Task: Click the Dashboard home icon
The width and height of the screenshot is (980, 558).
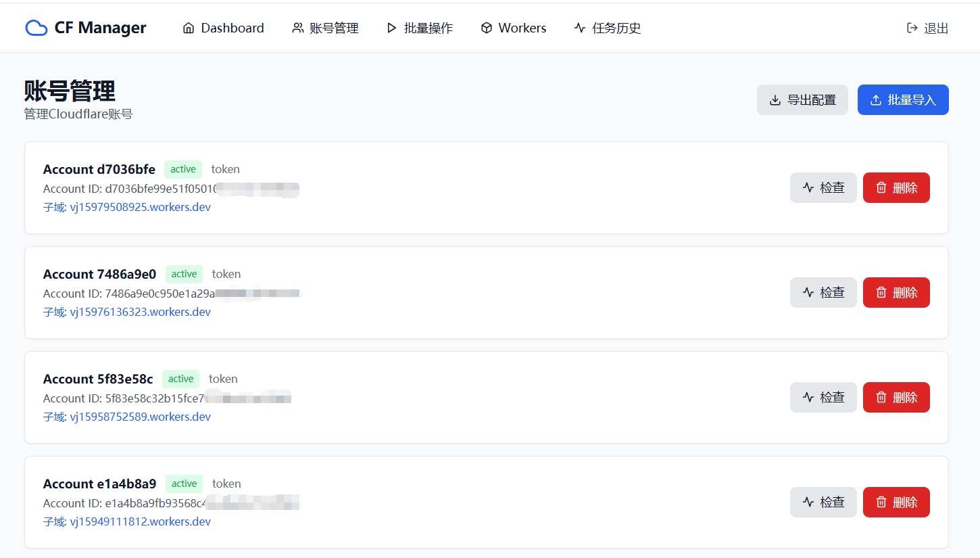Action: (x=189, y=28)
